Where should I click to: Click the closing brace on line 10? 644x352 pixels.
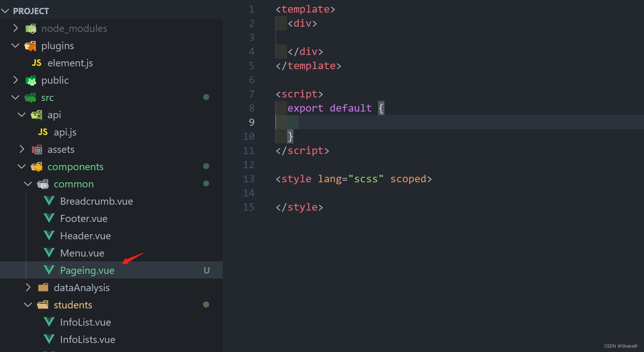290,136
